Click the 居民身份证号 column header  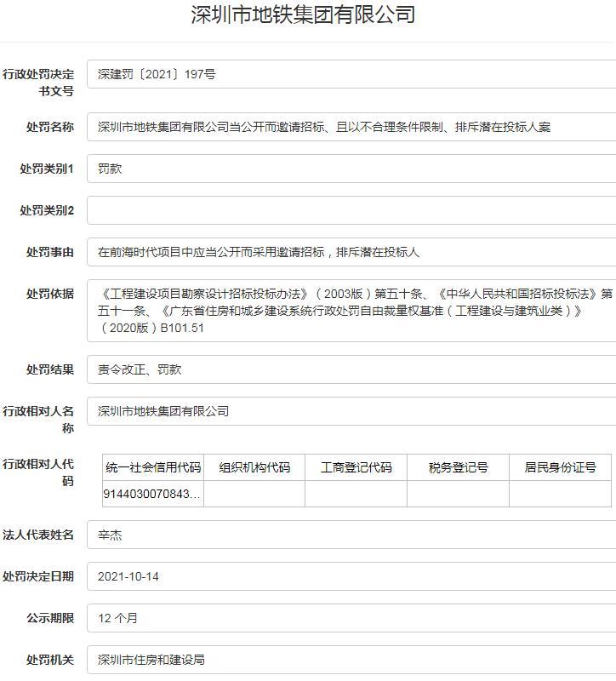[x=560, y=467]
